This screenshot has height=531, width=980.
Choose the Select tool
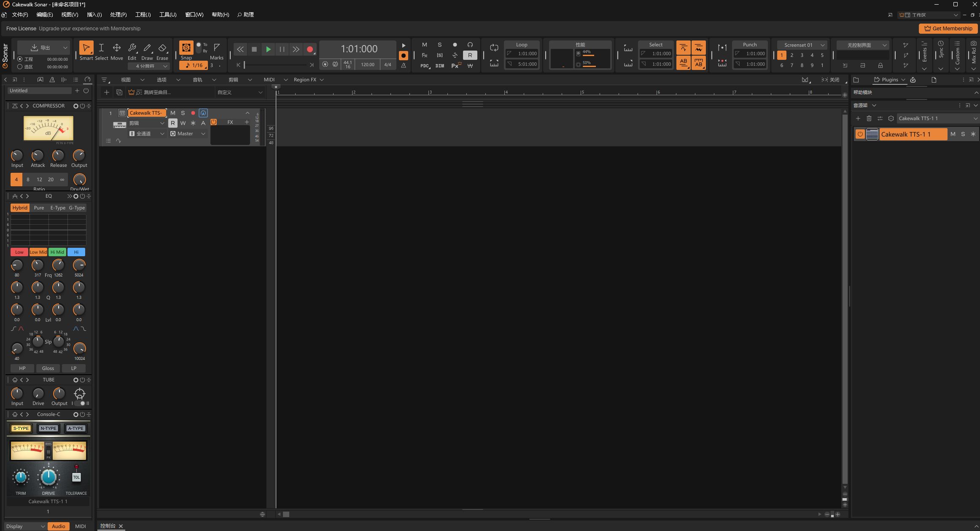(x=101, y=48)
